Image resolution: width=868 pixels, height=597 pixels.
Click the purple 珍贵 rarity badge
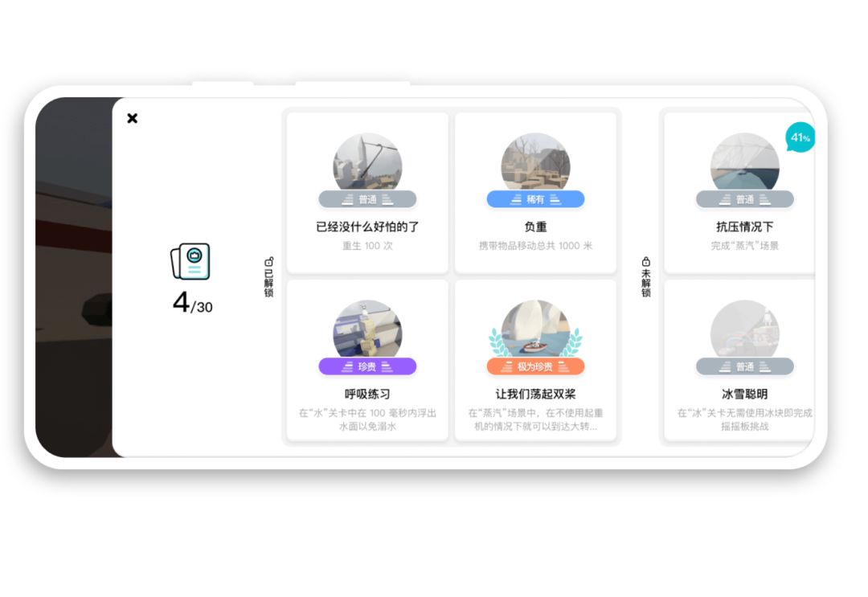click(367, 366)
